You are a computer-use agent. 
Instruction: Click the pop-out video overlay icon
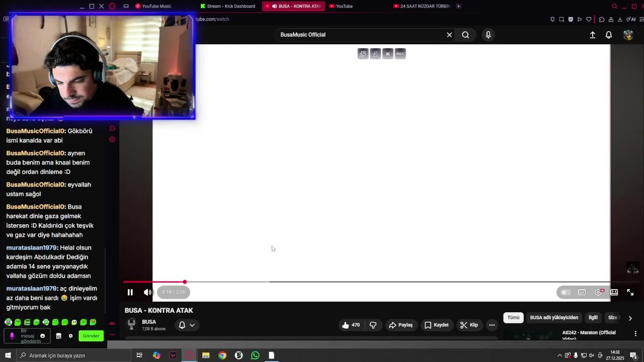(363, 54)
